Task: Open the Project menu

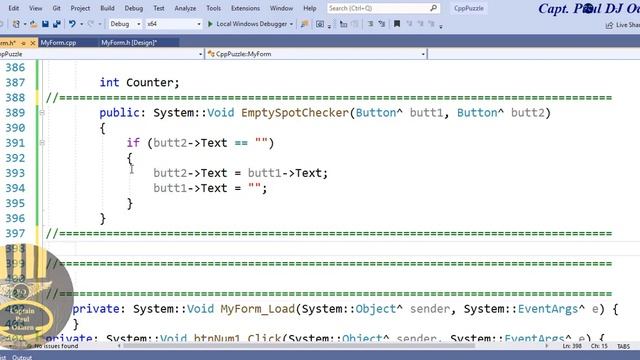Action: (x=80, y=8)
